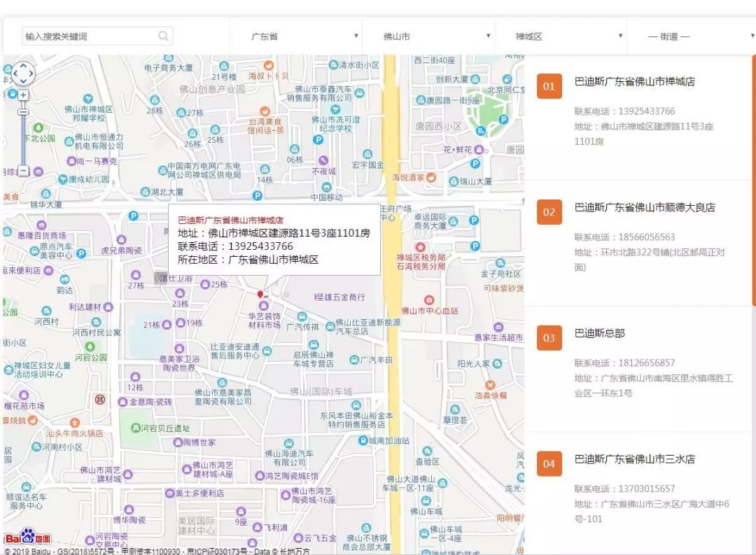This screenshot has width=756, height=555.
Task: Click the map zoom in plus button
Action: [23, 95]
